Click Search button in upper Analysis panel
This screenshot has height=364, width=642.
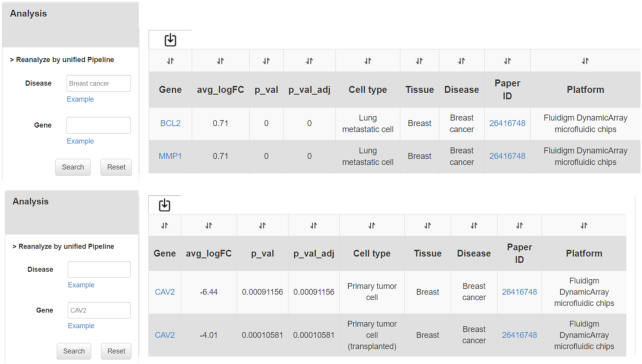click(73, 167)
